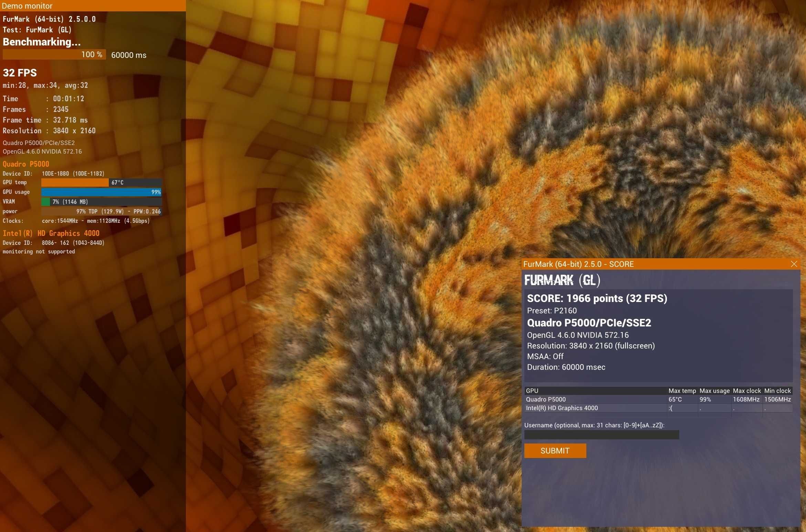Close the FurMark SCORE dialog
The width and height of the screenshot is (806, 532).
point(794,264)
